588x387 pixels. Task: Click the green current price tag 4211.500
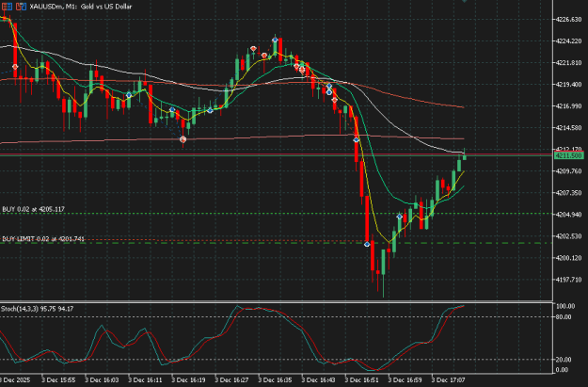point(569,155)
